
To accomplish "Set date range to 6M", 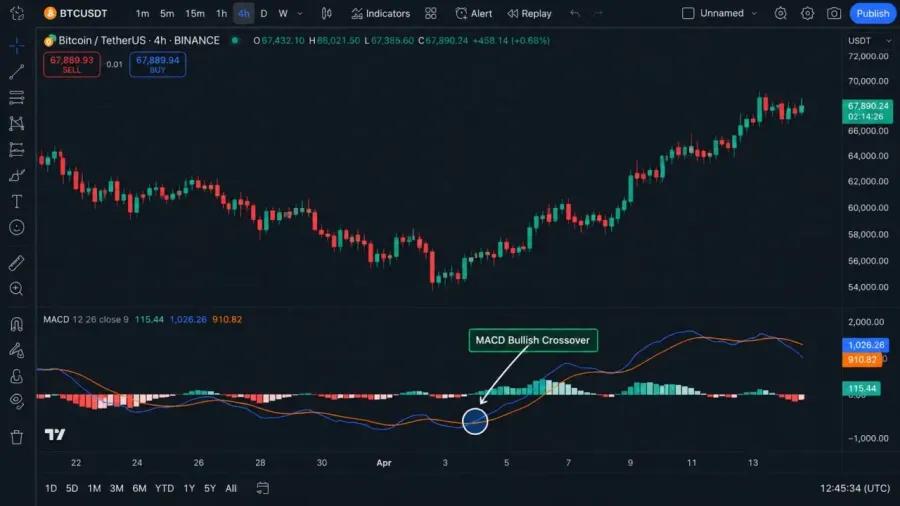I will (x=139, y=488).
